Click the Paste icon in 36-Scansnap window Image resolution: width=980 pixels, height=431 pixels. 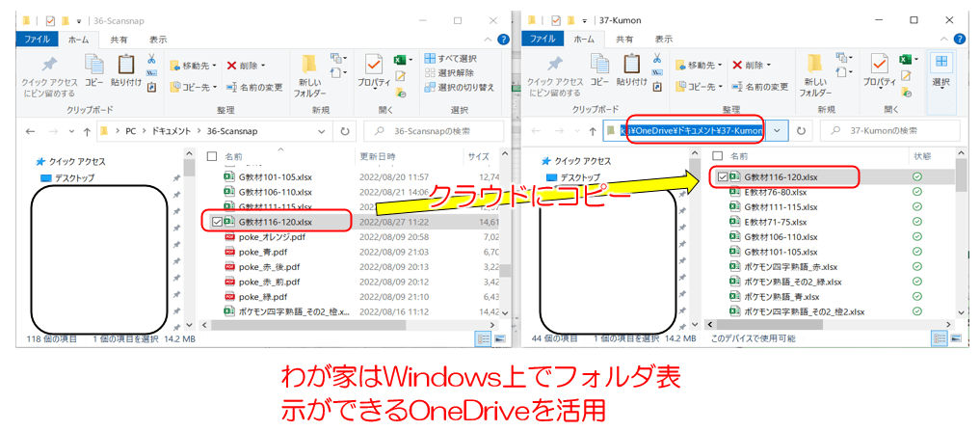125,70
